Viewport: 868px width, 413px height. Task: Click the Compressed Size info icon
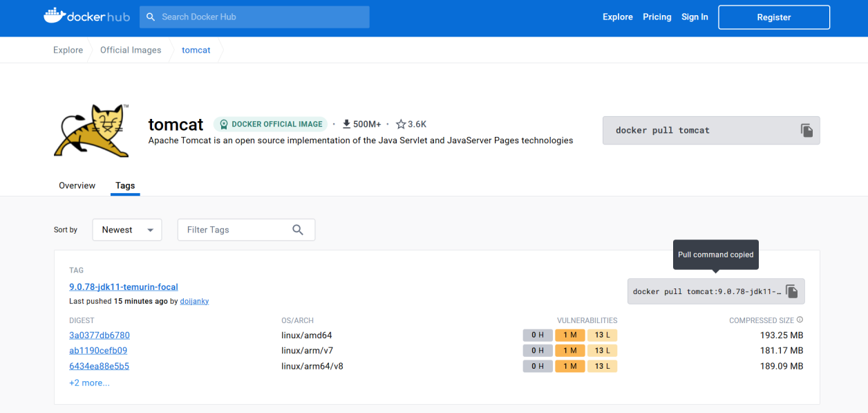(800, 320)
